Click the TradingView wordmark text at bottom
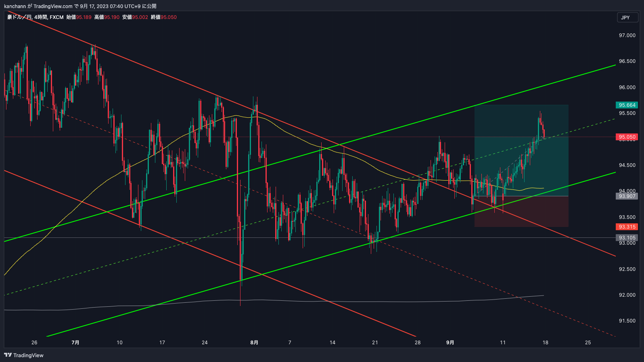644x362 pixels. tap(28, 355)
